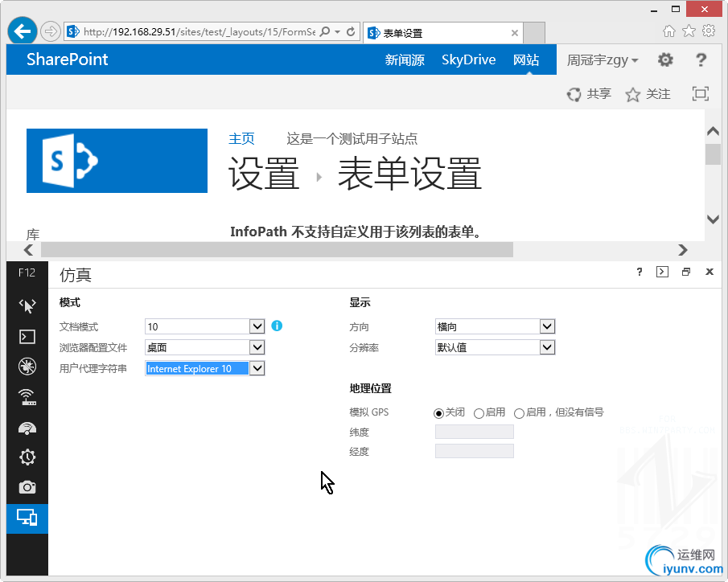Open favorites with the star icon

click(689, 31)
